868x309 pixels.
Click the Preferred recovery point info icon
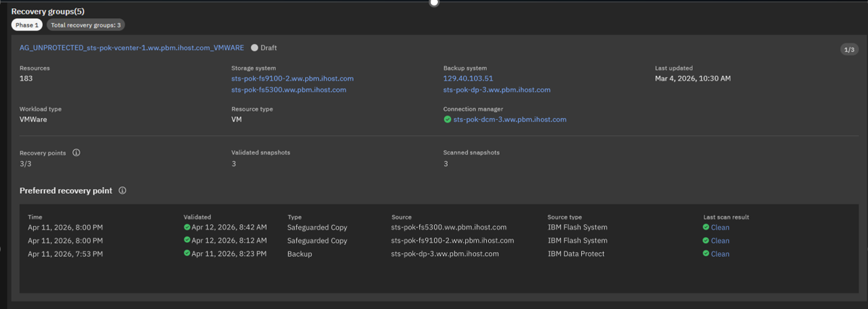pyautogui.click(x=122, y=190)
